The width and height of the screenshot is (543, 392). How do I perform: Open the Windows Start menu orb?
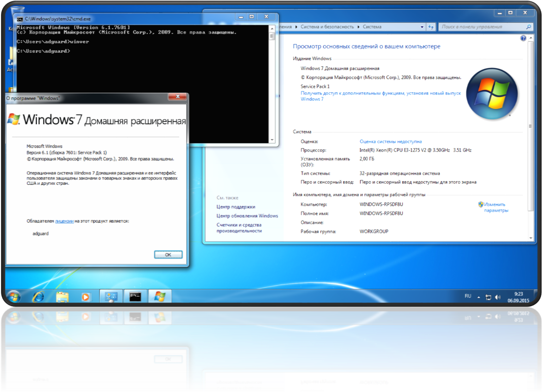click(x=14, y=297)
